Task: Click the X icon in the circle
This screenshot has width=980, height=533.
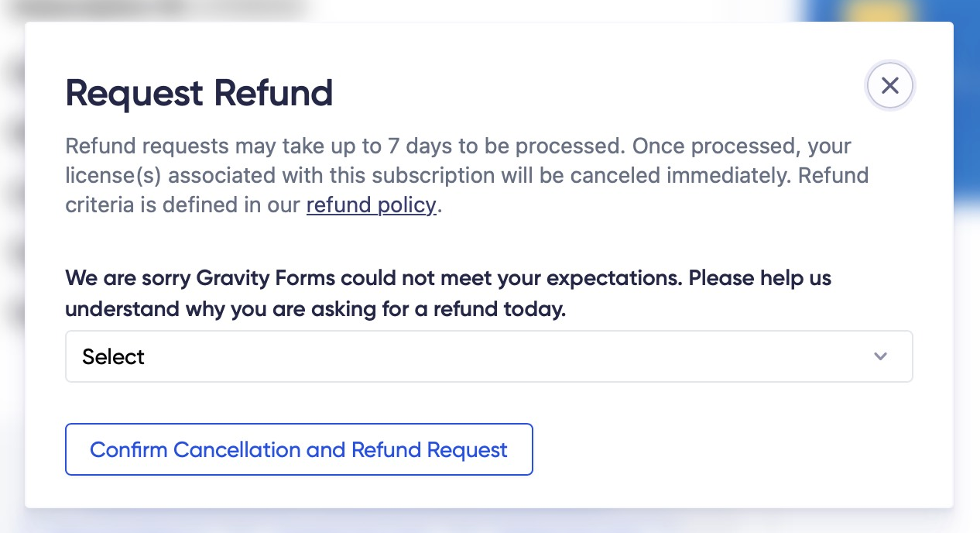Action: 889,85
